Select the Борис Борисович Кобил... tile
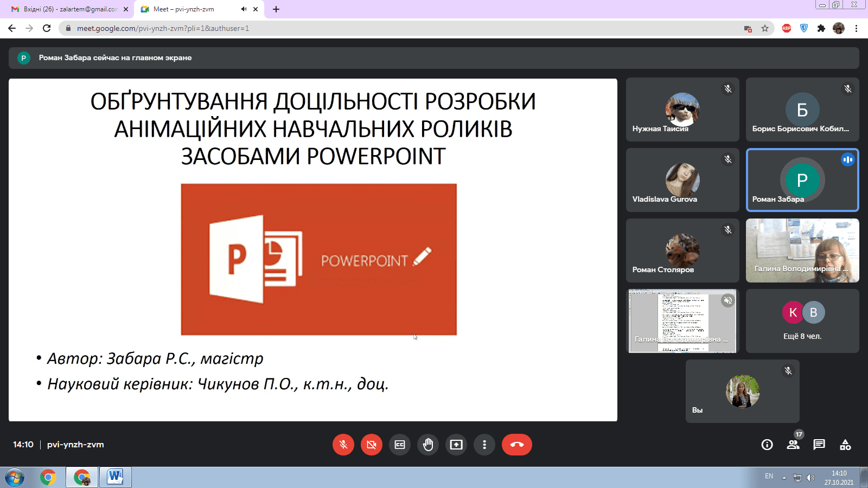The image size is (868, 488). click(802, 110)
